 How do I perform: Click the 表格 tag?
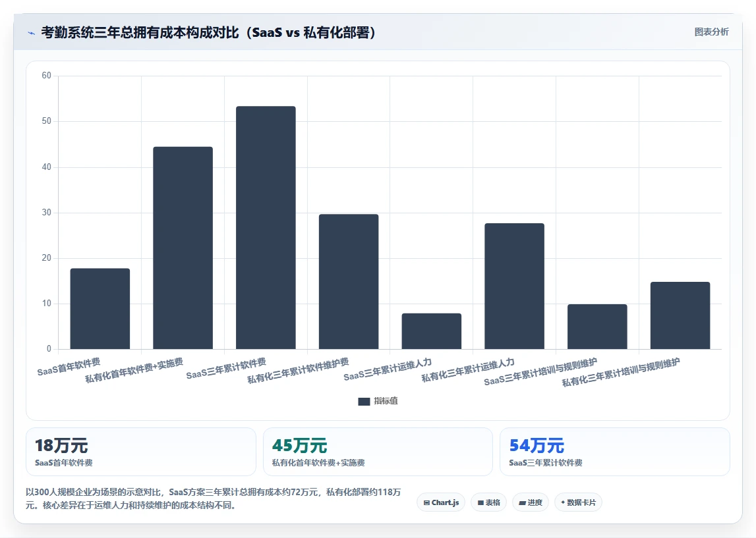pos(488,502)
